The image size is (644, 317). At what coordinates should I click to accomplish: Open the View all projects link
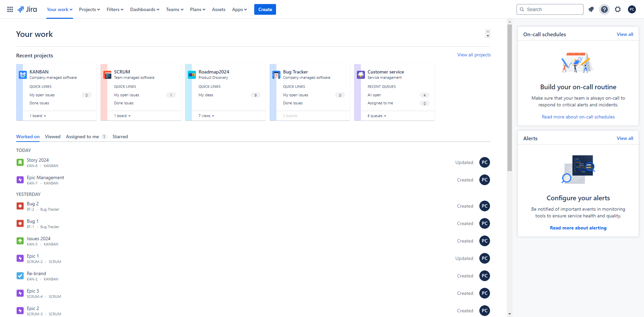(x=474, y=55)
